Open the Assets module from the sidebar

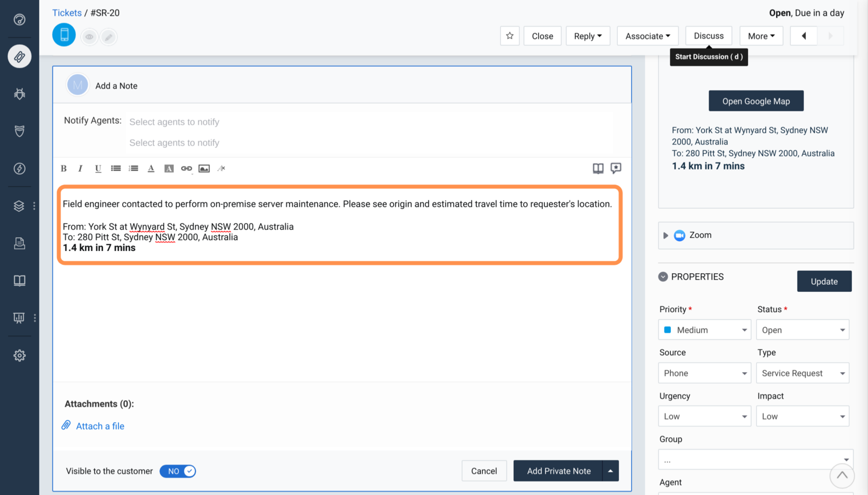click(19, 206)
